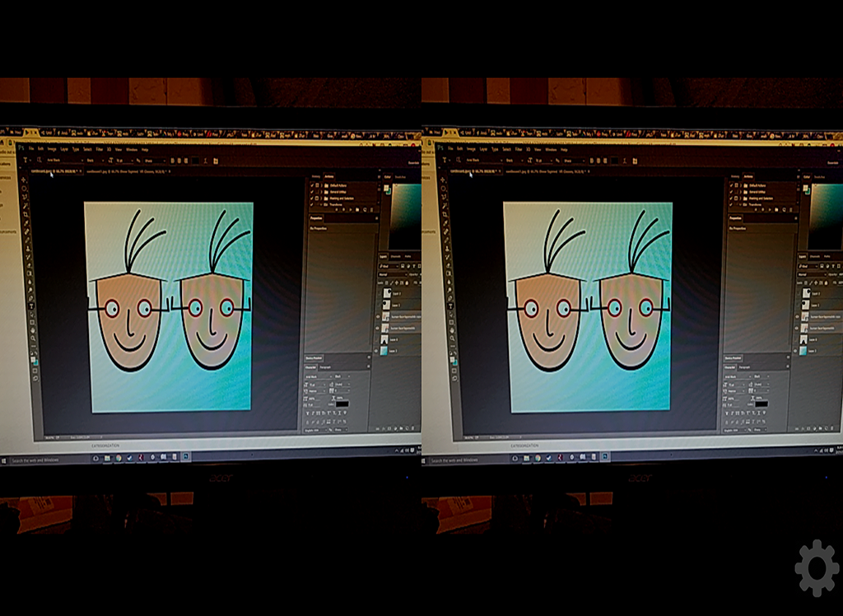This screenshot has height=616, width=843.
Task: Hide Layer 1 visibility eye in left view
Action: coord(375,351)
